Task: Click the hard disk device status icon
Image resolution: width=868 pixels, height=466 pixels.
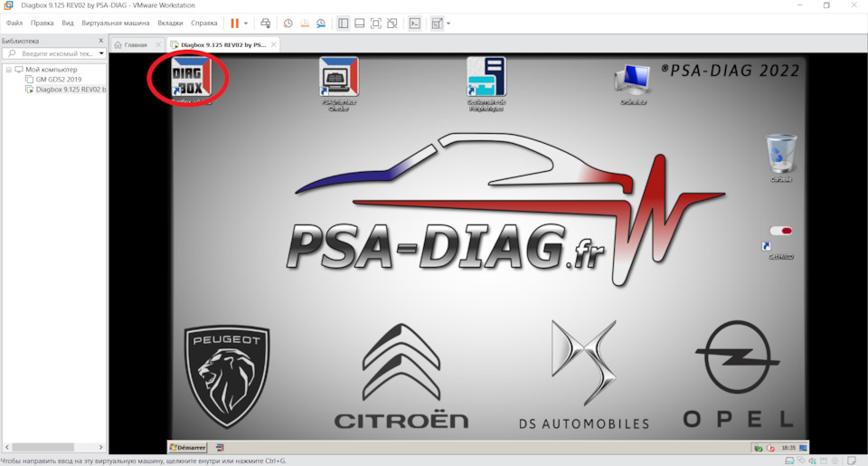Action: point(790,461)
